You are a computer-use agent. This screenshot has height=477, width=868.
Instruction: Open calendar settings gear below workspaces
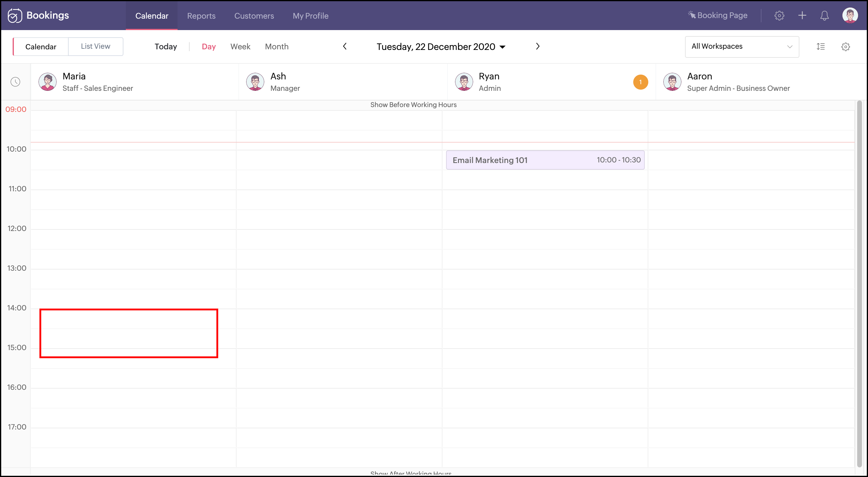tap(845, 46)
